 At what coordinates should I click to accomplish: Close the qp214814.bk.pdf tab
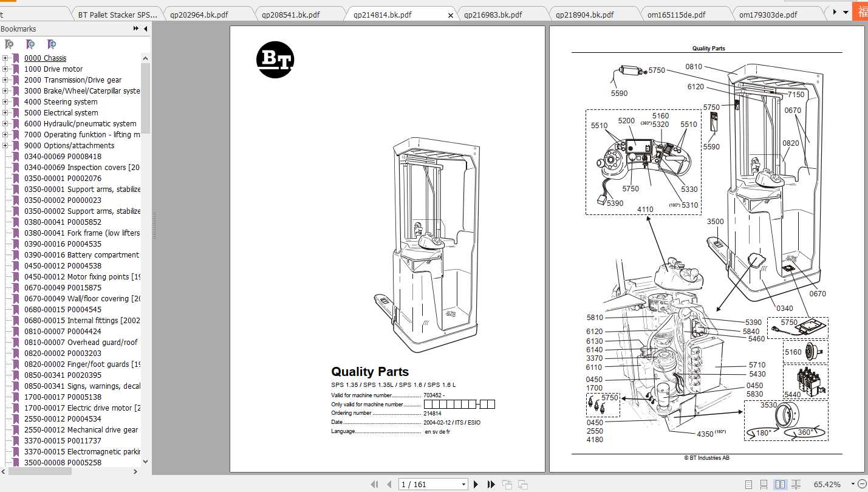(x=450, y=15)
